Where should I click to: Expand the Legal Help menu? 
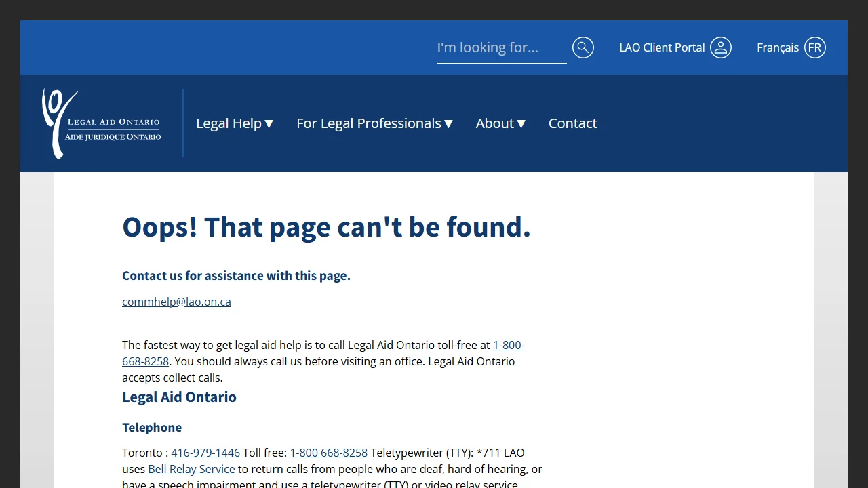[x=235, y=123]
